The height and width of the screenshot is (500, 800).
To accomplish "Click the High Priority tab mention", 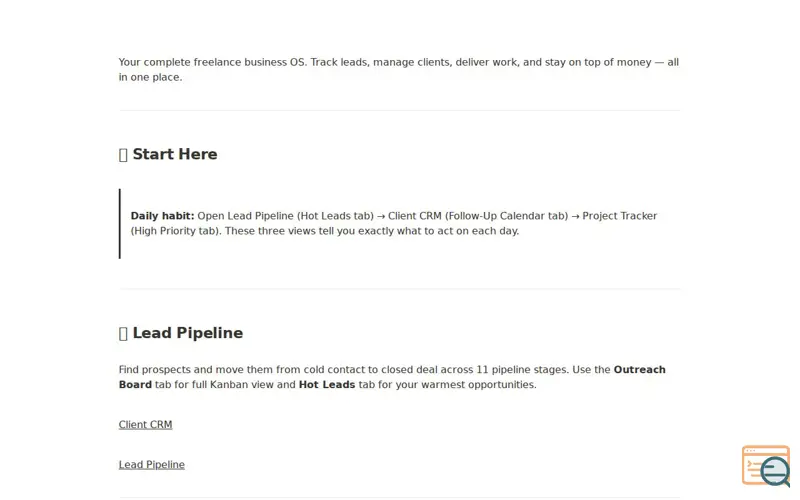I will coord(174,231).
